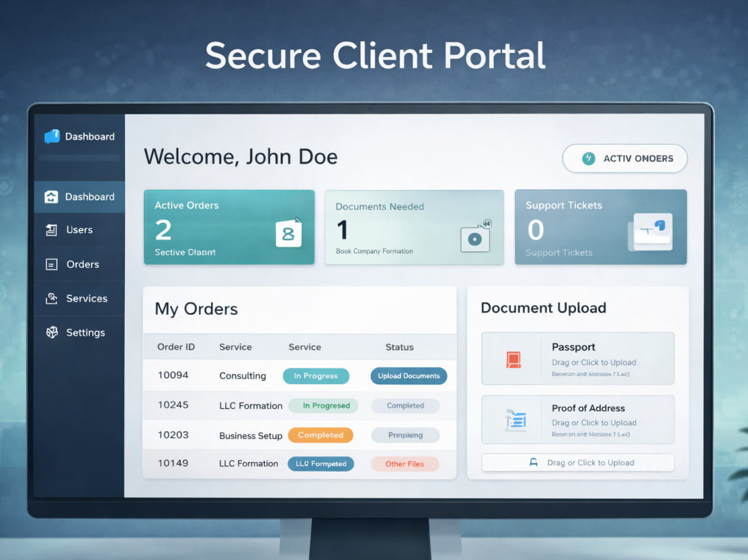Click the bottom Drag or Click to Upload bar
The image size is (748, 560).
coord(578,463)
